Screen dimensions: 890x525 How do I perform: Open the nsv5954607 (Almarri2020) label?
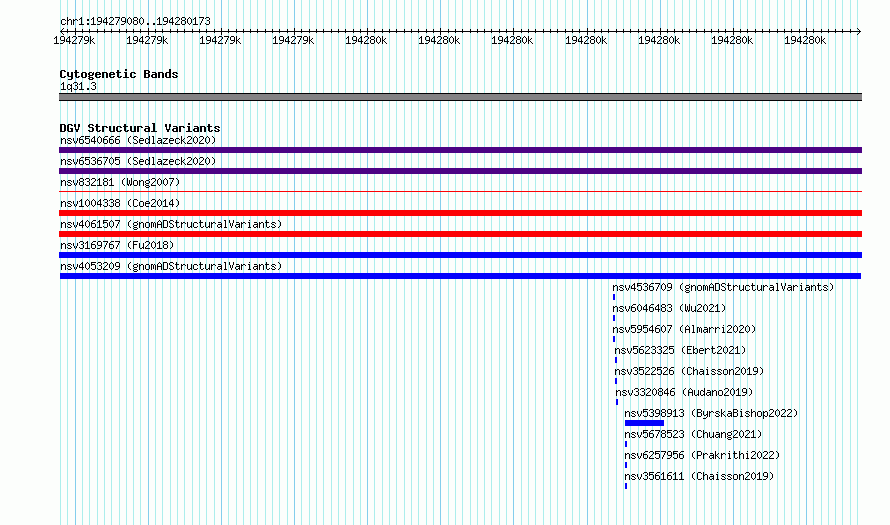coord(684,329)
